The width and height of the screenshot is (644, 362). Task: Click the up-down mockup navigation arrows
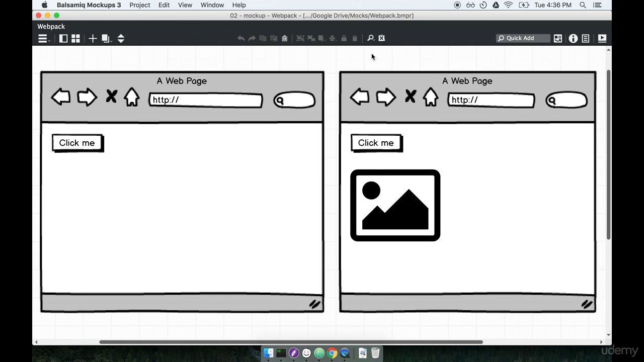(121, 39)
